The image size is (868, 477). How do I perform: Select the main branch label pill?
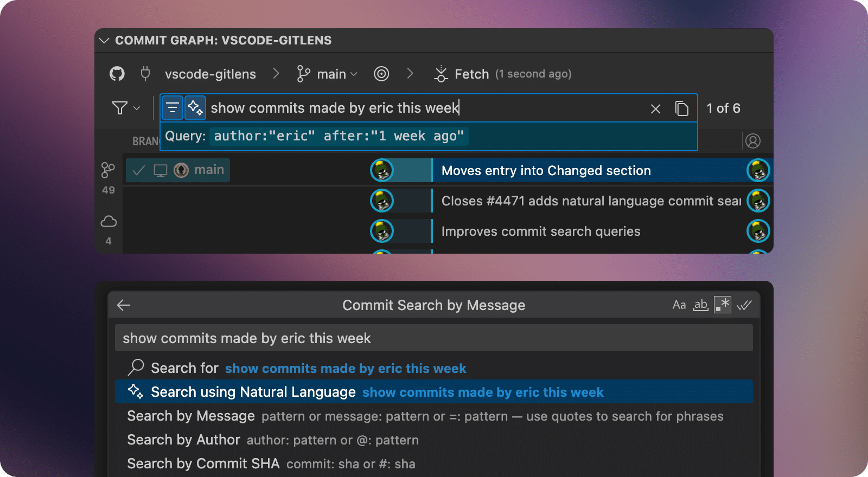(x=178, y=170)
